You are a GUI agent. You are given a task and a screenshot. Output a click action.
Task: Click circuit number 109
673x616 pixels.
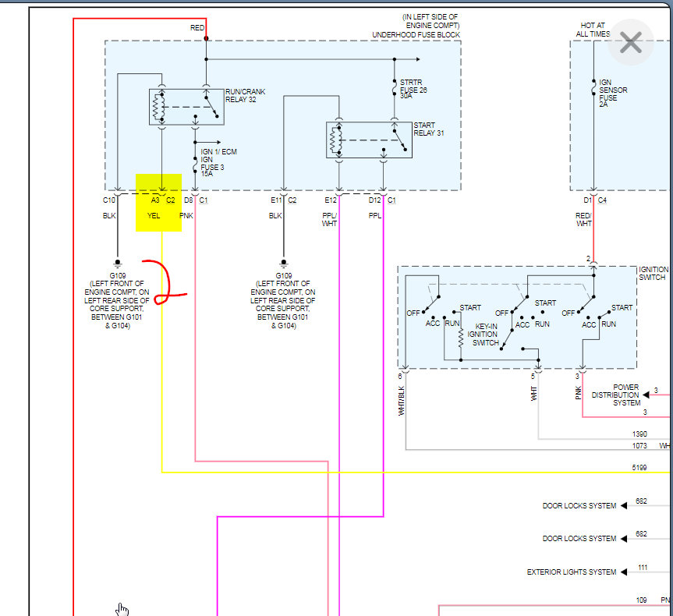pos(641,600)
